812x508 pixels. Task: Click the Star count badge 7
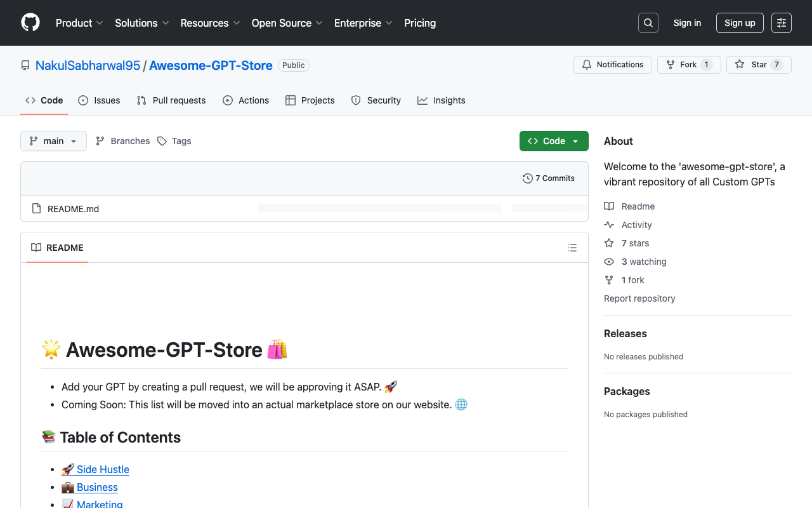coord(776,65)
